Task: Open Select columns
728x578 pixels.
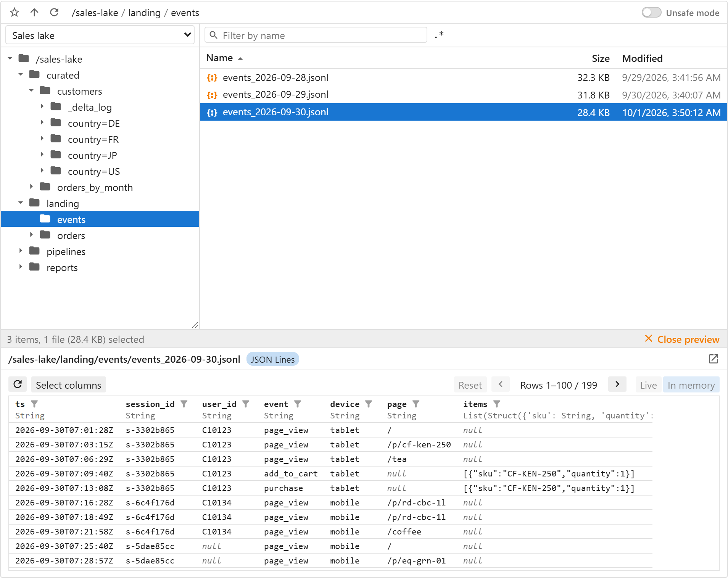Action: coord(69,385)
